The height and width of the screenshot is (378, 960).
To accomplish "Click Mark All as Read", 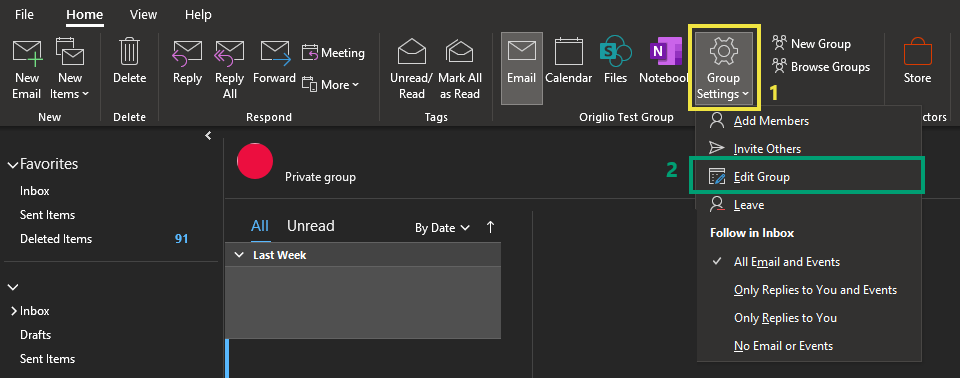I will click(x=460, y=69).
